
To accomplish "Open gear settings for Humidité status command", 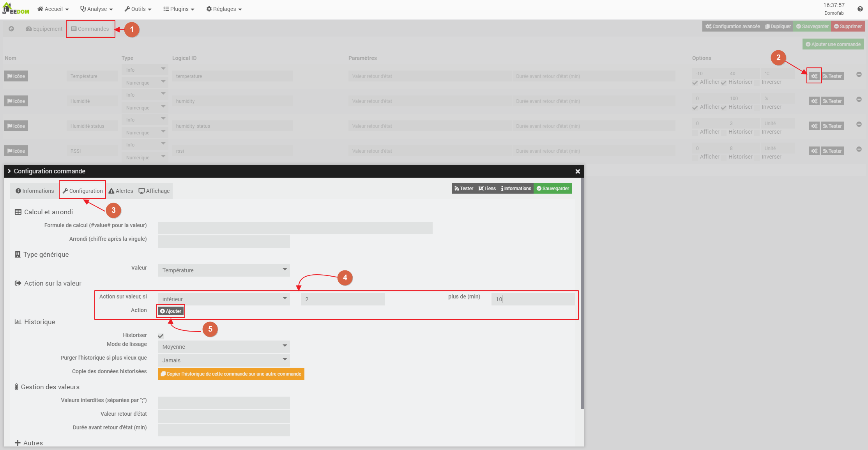I will pyautogui.click(x=814, y=126).
